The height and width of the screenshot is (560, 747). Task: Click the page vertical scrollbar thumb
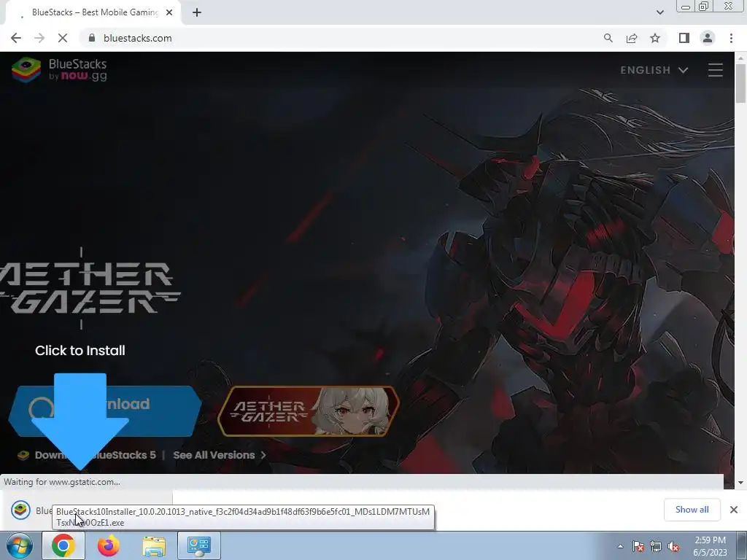pos(740,83)
